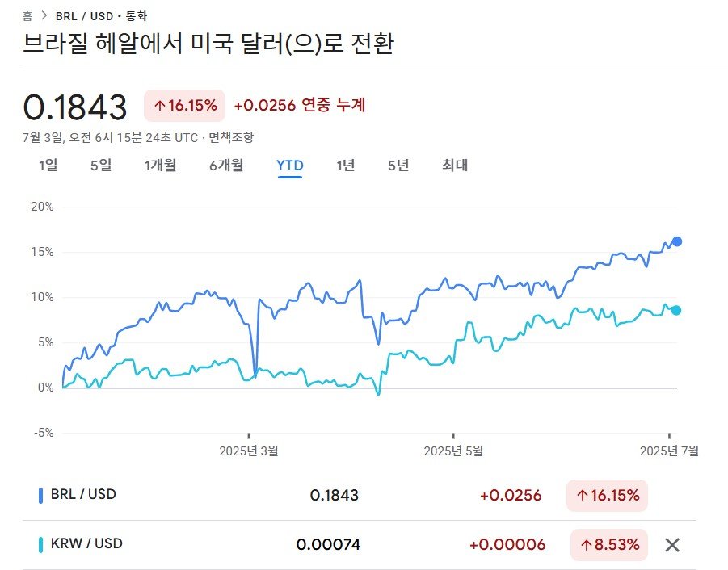
Task: Click the BRL / USD blue color marker
Action: tap(40, 495)
